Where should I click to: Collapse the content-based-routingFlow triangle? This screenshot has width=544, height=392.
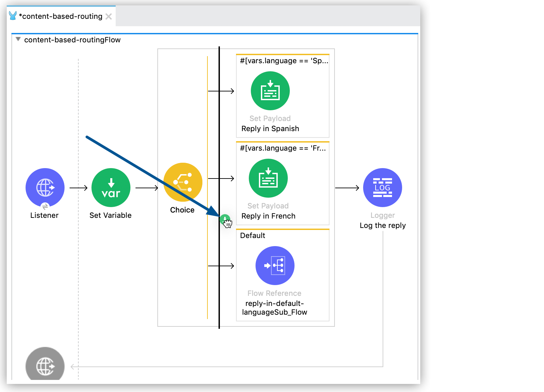point(18,39)
